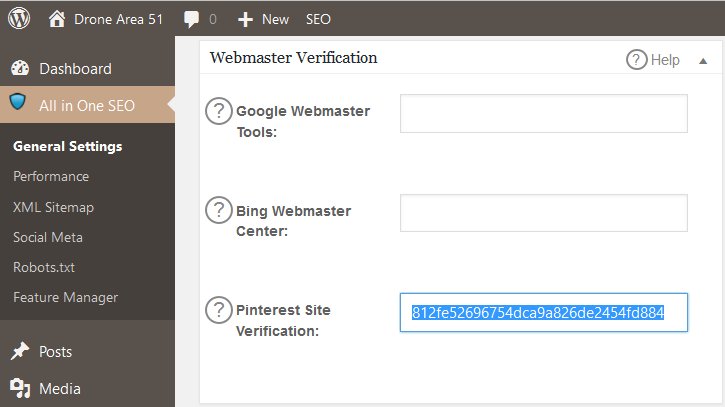Viewport: 725px width, 407px height.
Task: Click the Posts pushpin icon
Action: pos(19,352)
